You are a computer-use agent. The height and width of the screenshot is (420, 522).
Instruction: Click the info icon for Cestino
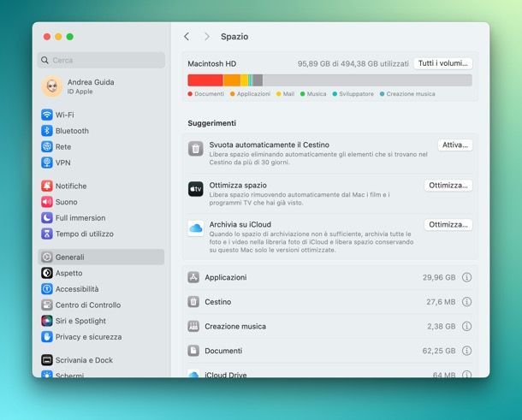tap(466, 302)
